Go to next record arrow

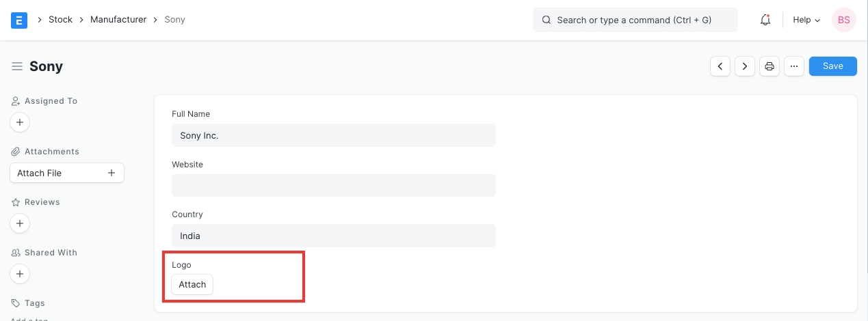coord(745,66)
